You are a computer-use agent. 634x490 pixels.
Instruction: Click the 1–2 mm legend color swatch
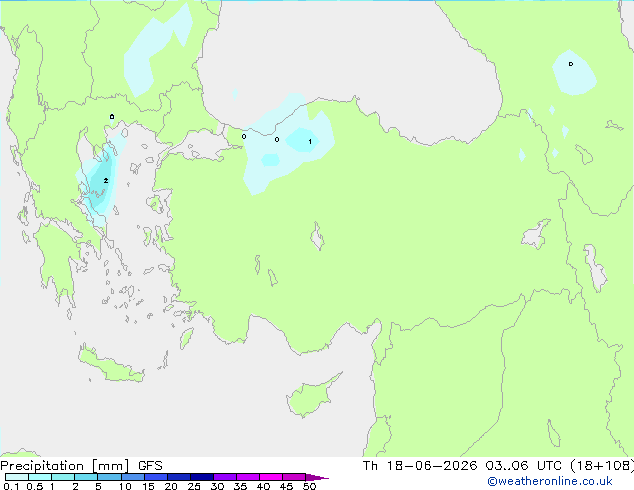pyautogui.click(x=63, y=477)
